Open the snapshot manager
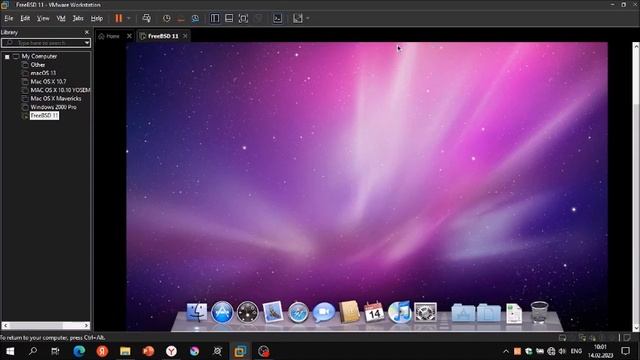The width and height of the screenshot is (640, 360). 196,18
